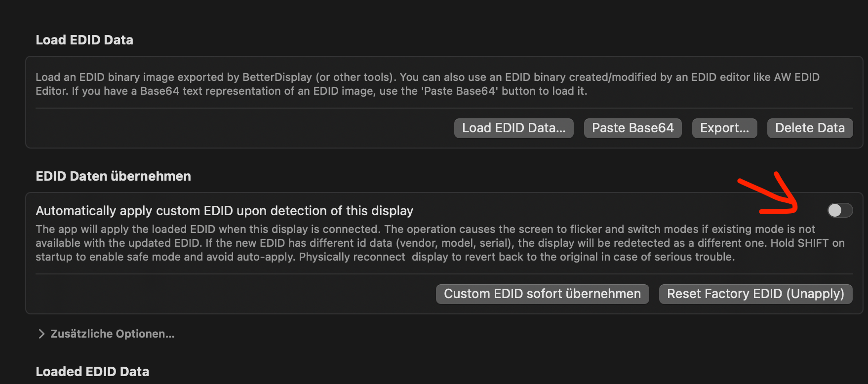Click Custom EDID sofort übernehmen
Viewport: 868px width, 384px height.
pos(542,294)
